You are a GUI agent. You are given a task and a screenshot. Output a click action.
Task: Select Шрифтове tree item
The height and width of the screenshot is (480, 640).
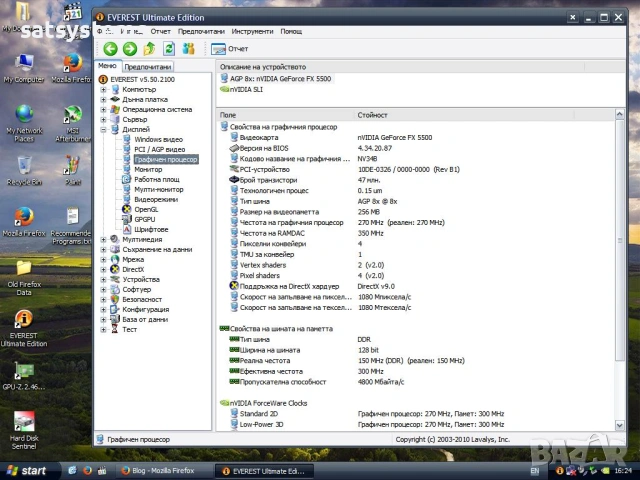(151, 229)
